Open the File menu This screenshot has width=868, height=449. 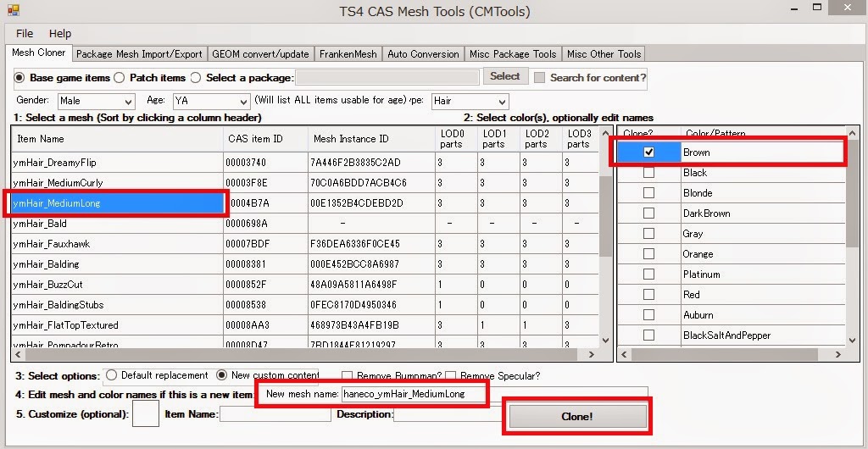(25, 34)
